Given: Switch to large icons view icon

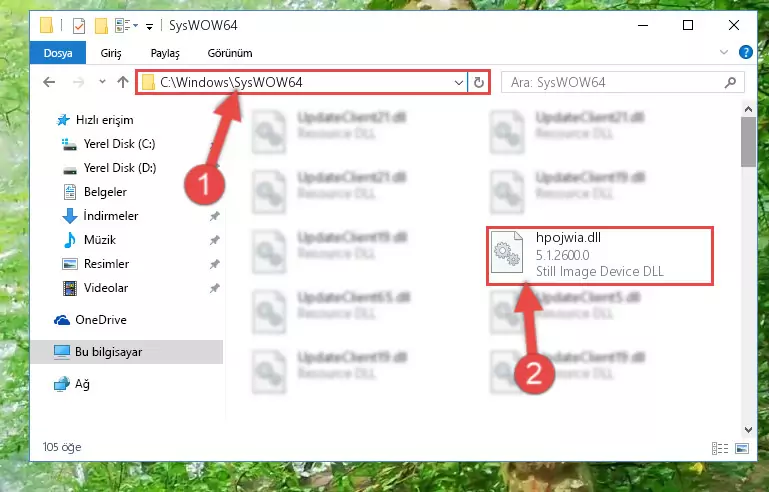Looking at the screenshot, I should click(742, 448).
